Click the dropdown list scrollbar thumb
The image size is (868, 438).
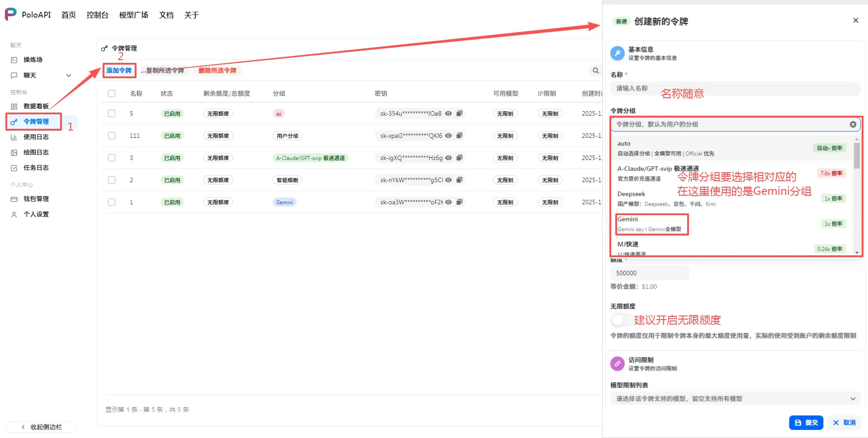(857, 155)
